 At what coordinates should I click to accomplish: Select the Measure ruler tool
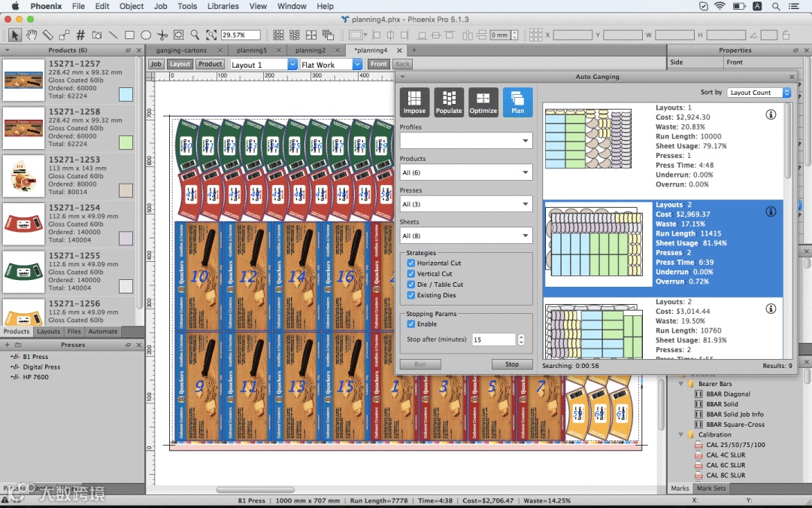pos(48,35)
